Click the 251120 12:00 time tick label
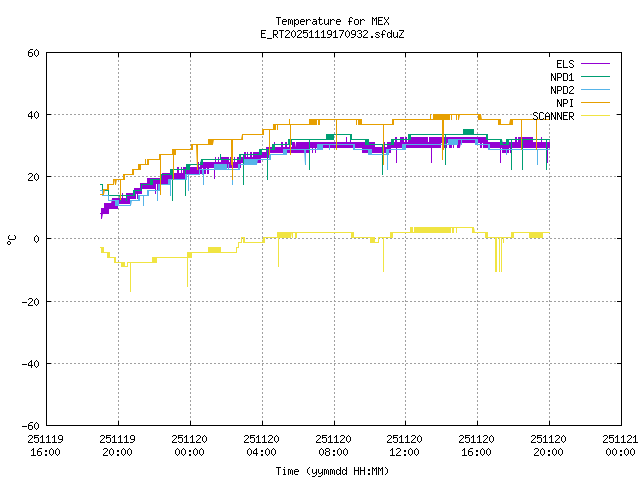 pos(405,445)
